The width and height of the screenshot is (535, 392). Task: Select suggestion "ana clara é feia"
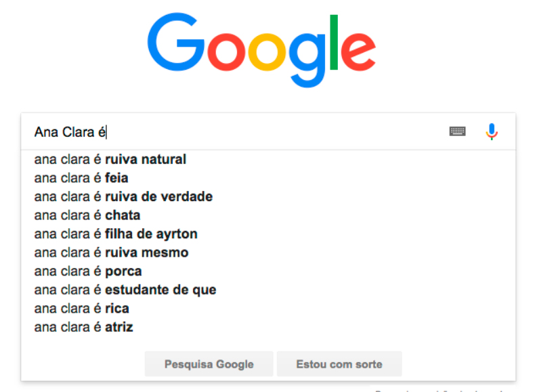pos(268,178)
